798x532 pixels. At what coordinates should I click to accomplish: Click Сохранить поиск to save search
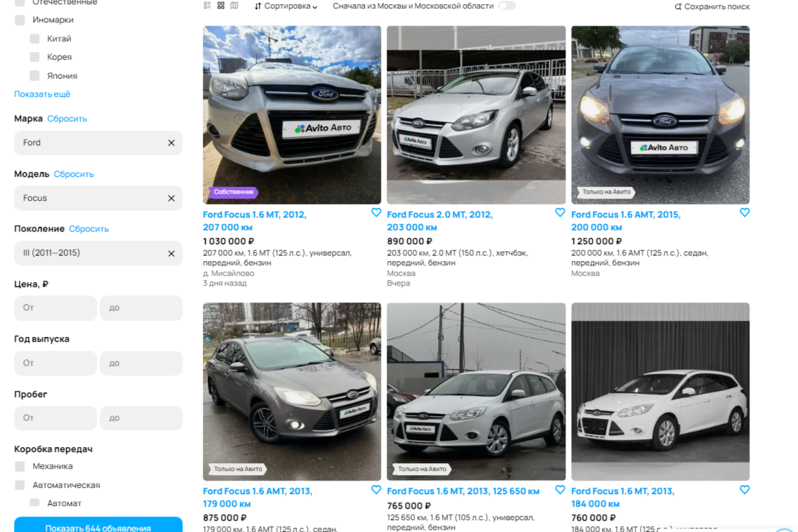(712, 6)
